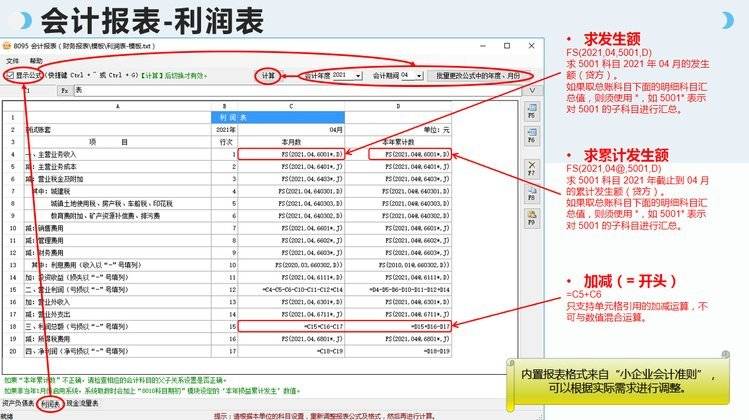Switch to the 利润表 sheet tab
This screenshot has width=749, height=420.
click(x=50, y=403)
